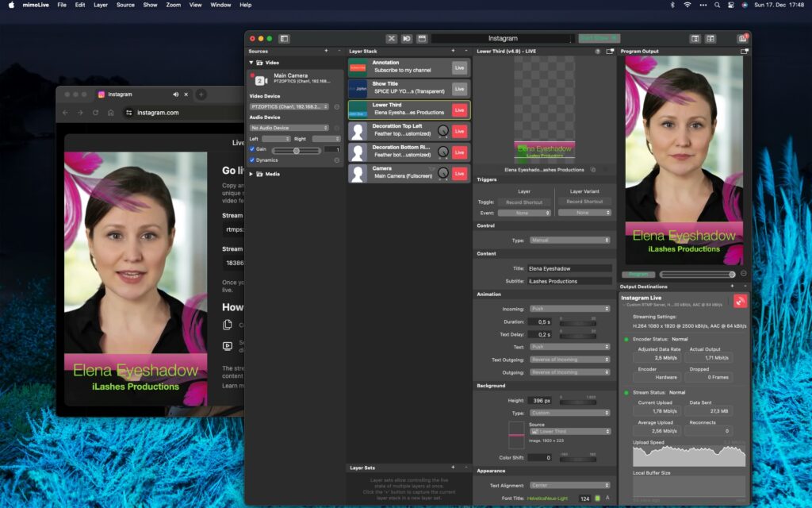Click the red streaming icon on Instagram Live destination
Viewport: 812px width, 508px height.
pos(740,301)
